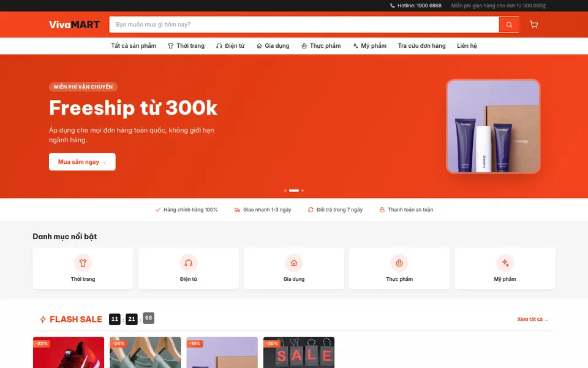
Task: Open Thực phẩm in navigation bar
Action: point(321,46)
